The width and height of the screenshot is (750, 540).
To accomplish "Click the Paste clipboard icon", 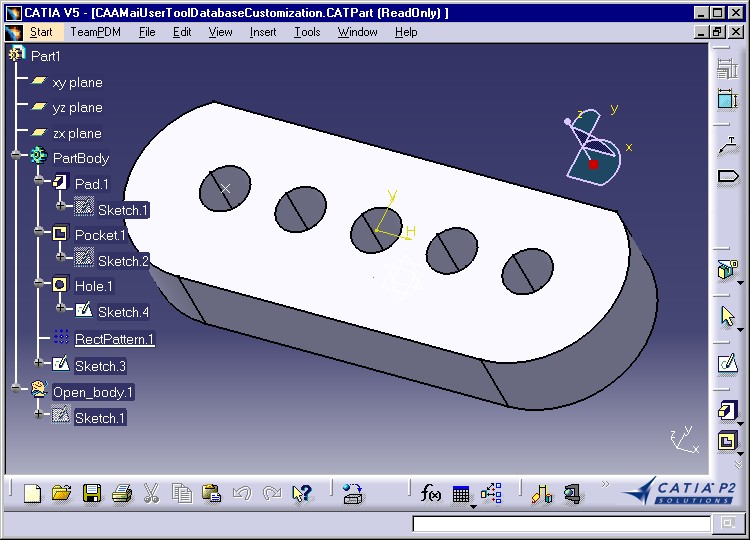I will (211, 493).
